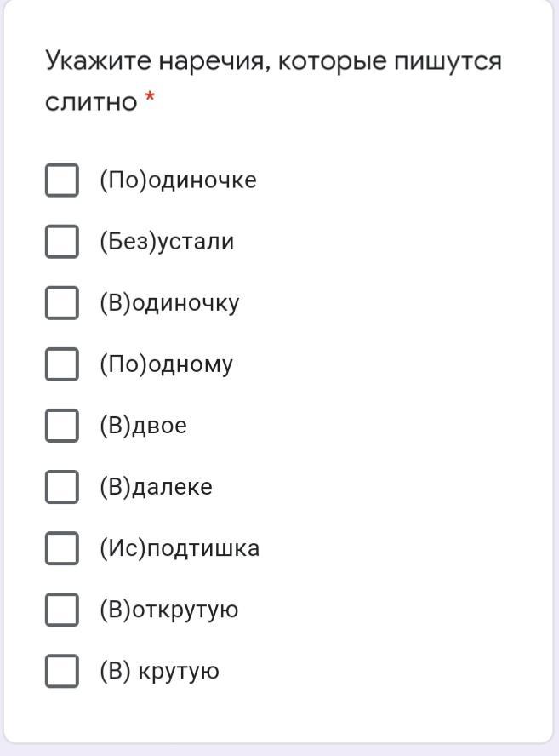Check the (В)далеке option box
This screenshot has height=756, width=559.
(61, 486)
